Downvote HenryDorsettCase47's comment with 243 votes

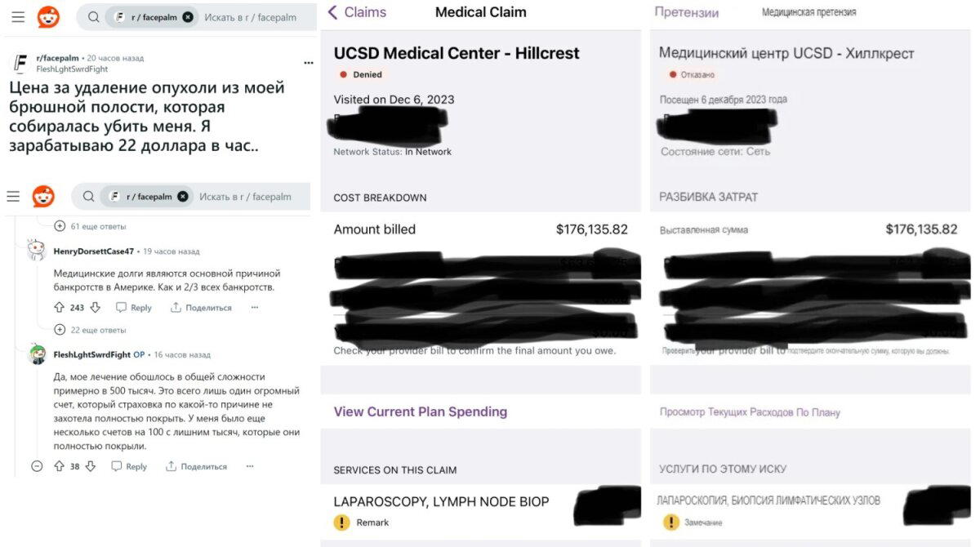click(95, 308)
